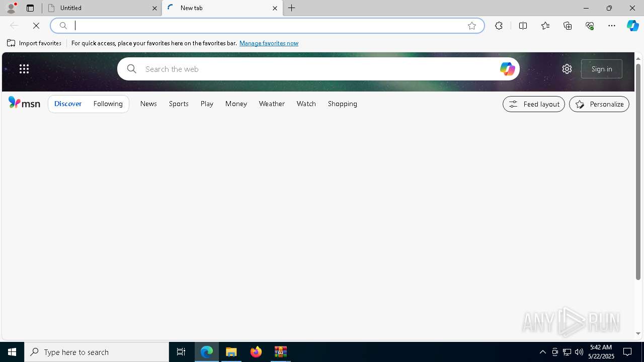The height and width of the screenshot is (362, 644).
Task: Open File Explorer from taskbar
Action: pos(231,352)
